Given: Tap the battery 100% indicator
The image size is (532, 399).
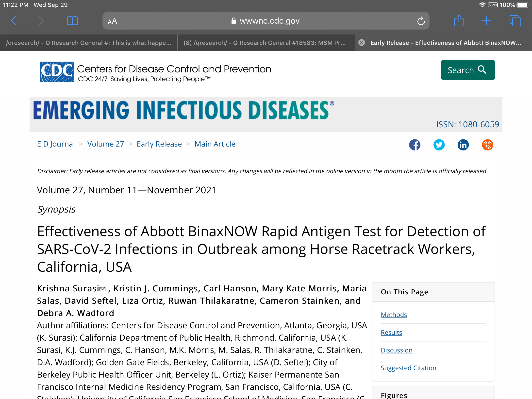Looking at the screenshot, I should pos(514,5).
